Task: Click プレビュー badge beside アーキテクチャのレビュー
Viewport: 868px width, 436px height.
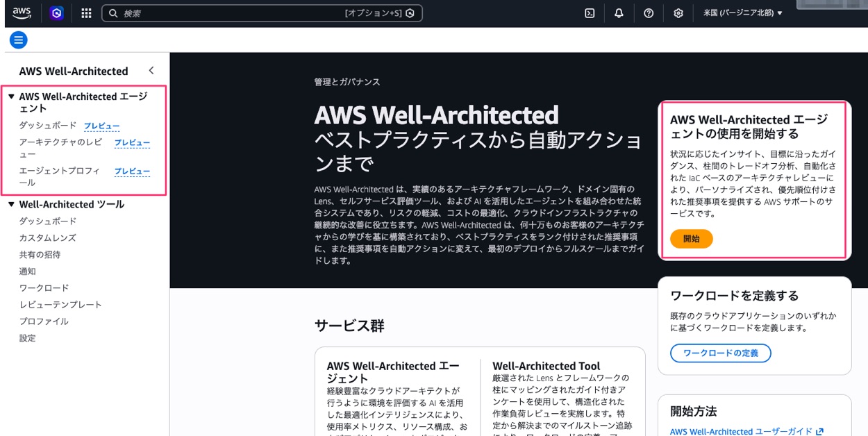Action: pos(132,143)
